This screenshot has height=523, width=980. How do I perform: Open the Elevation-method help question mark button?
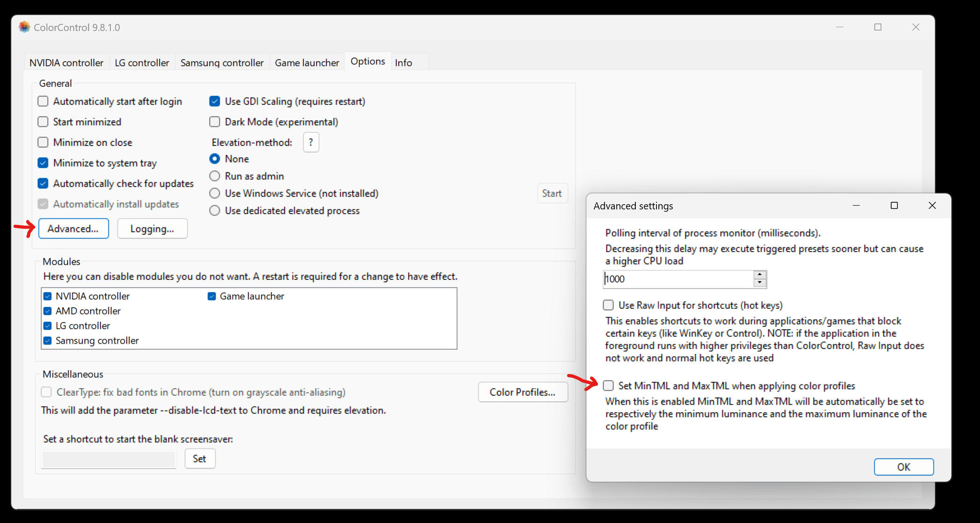(x=311, y=142)
